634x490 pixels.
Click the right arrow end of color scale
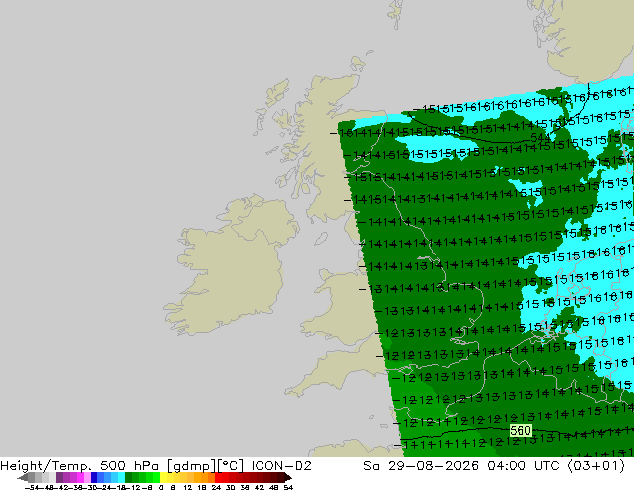click(x=288, y=477)
